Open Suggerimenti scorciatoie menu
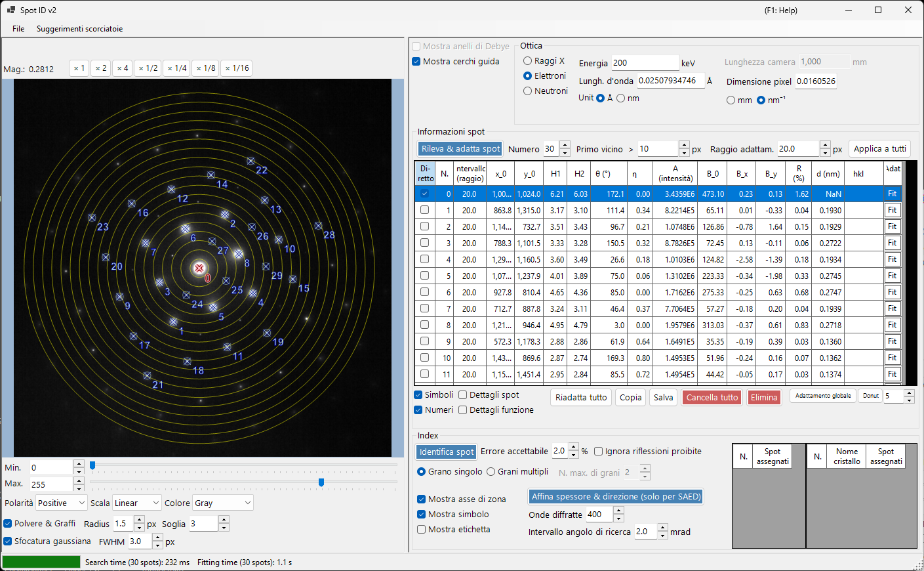 point(79,29)
